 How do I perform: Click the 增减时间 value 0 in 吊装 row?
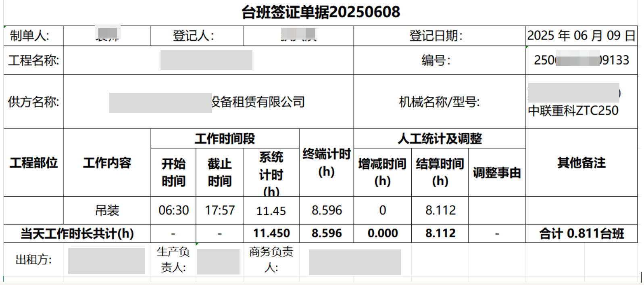pos(382,210)
